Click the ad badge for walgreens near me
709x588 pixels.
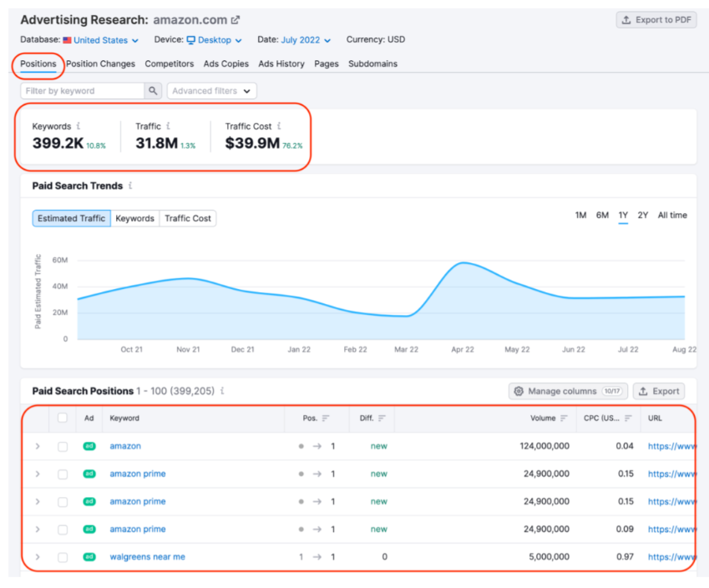(x=89, y=557)
